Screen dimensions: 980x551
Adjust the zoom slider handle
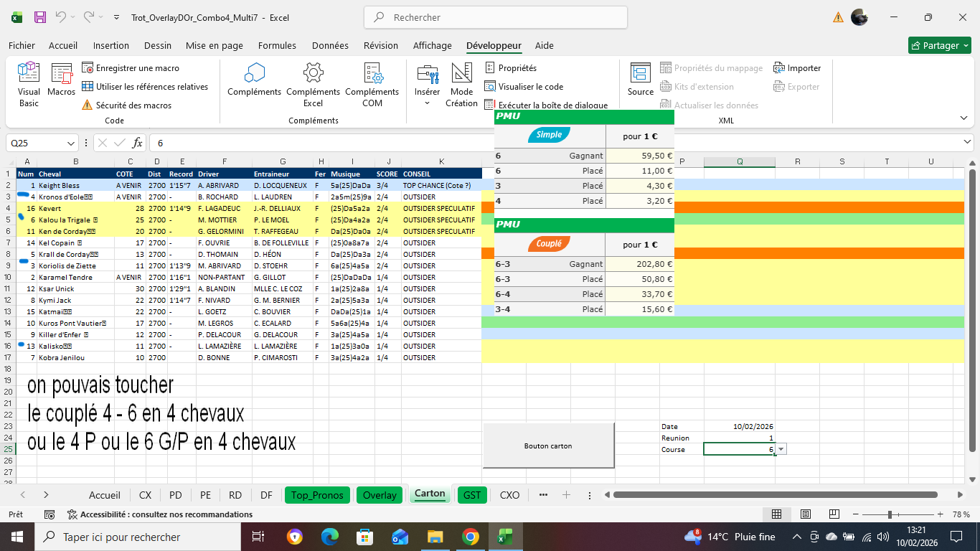890,514
